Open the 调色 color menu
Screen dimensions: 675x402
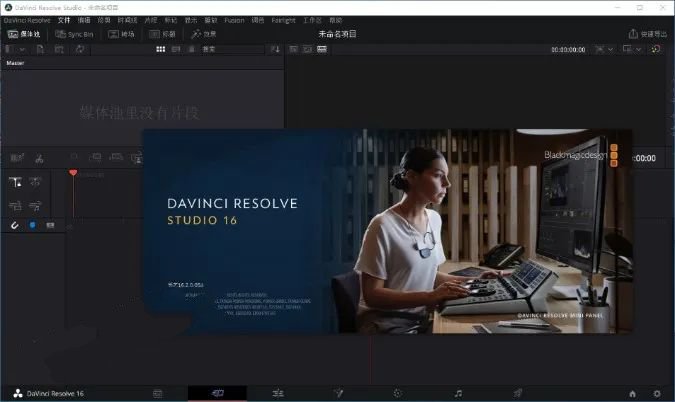(x=257, y=20)
